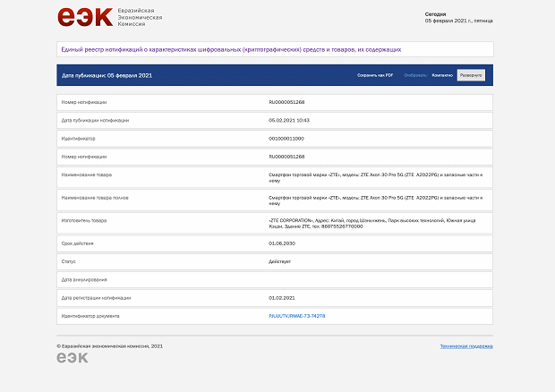This screenshot has height=392, width=555.
Task: Open the 'Единый реестр нотификаций' title link
Action: click(231, 49)
